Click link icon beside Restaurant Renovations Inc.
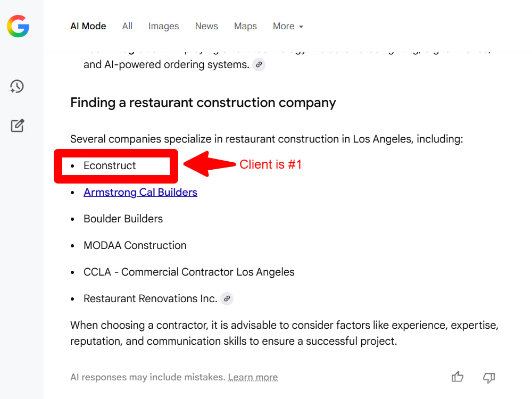Image resolution: width=532 pixels, height=399 pixels. click(227, 298)
